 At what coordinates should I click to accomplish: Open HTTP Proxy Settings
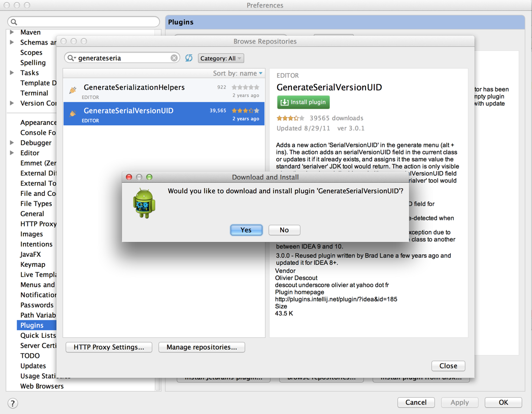point(109,347)
